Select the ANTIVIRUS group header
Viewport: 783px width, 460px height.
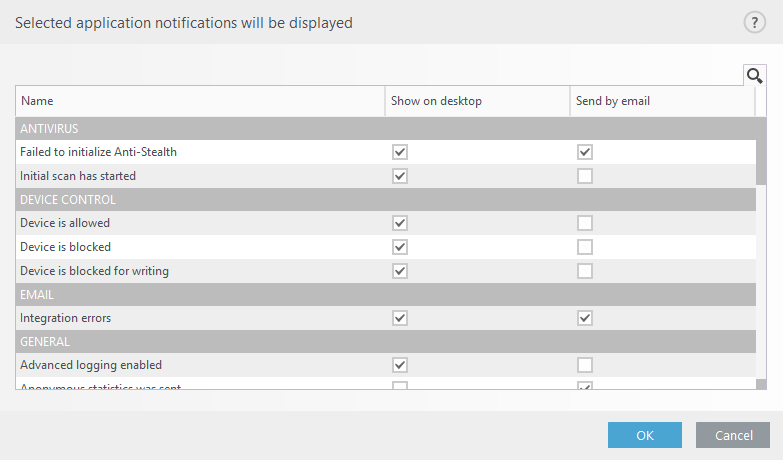click(x=386, y=128)
